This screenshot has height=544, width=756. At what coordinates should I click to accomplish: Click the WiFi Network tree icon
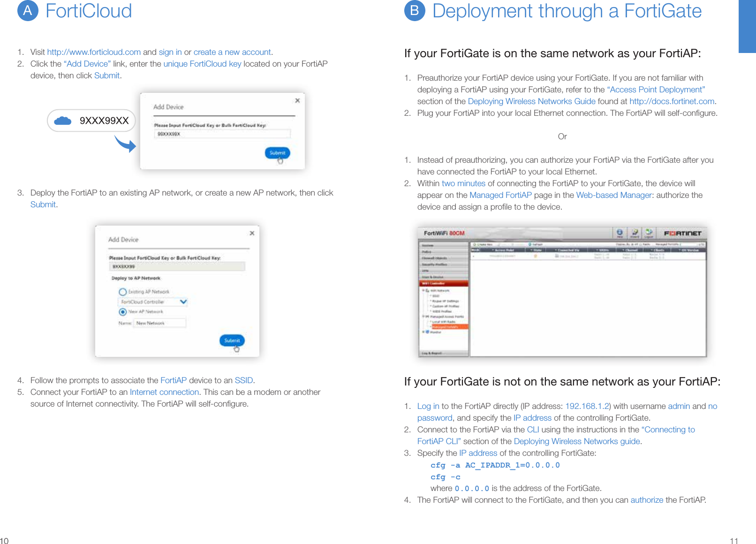point(427,291)
